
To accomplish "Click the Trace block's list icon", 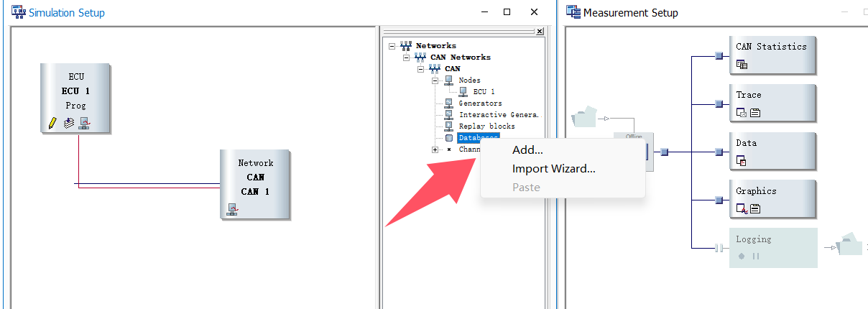I will coord(755,113).
